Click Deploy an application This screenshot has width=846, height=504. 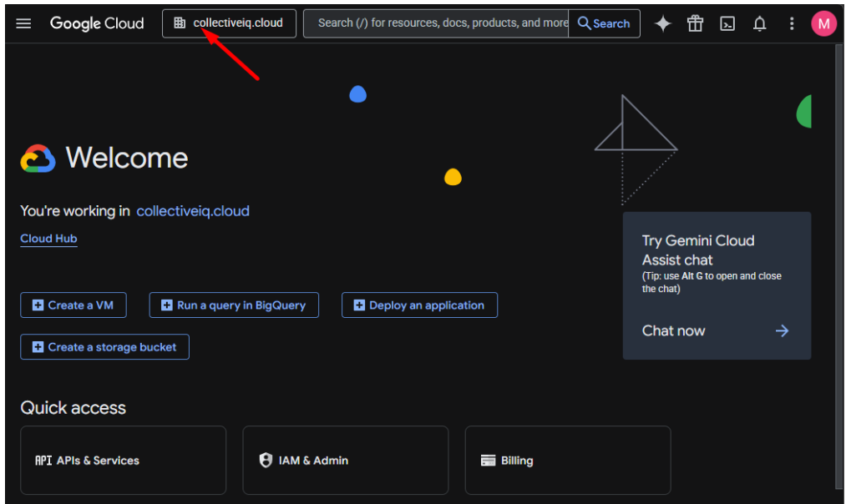click(419, 305)
